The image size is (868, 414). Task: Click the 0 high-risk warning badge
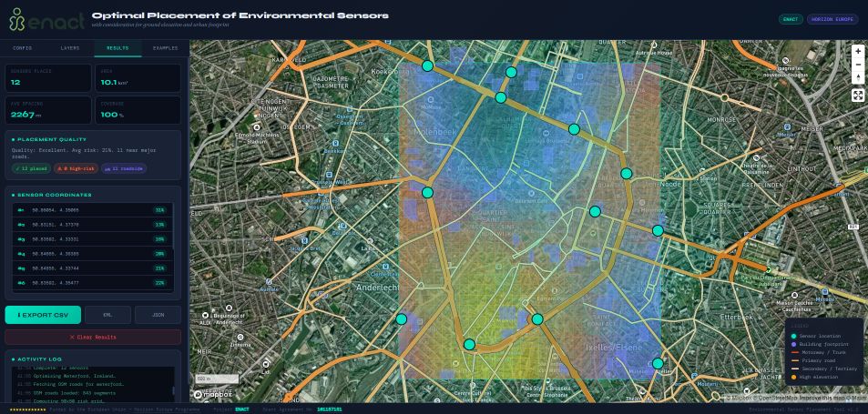tap(76, 168)
